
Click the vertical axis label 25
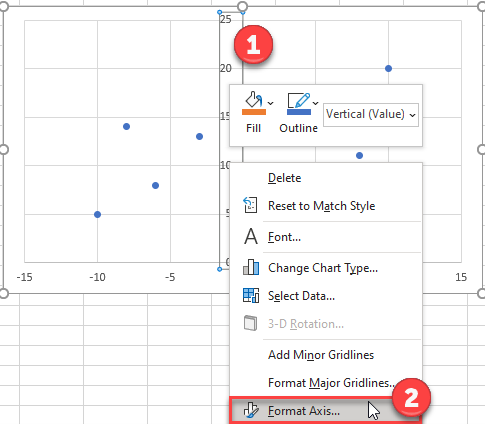[x=226, y=19]
